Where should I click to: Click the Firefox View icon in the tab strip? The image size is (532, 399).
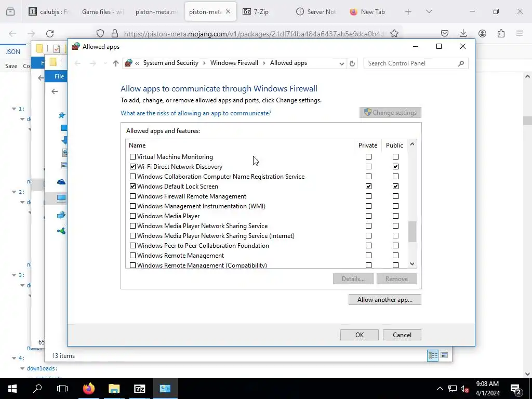click(x=10, y=11)
